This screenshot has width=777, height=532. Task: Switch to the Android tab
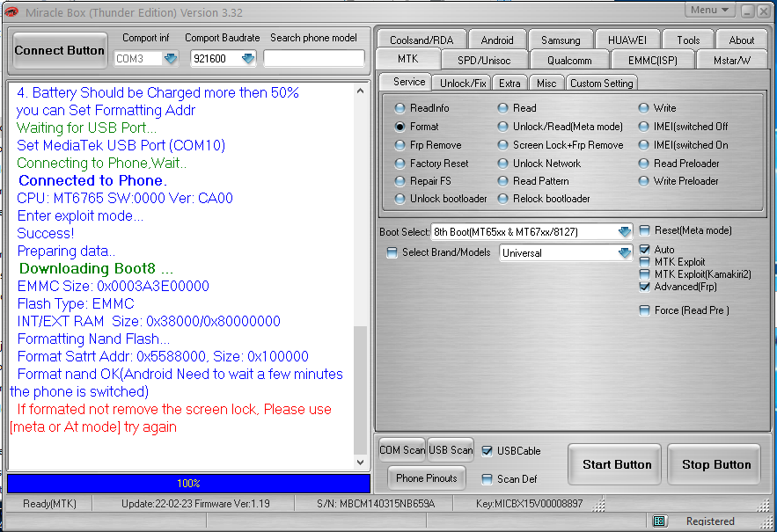pos(497,40)
